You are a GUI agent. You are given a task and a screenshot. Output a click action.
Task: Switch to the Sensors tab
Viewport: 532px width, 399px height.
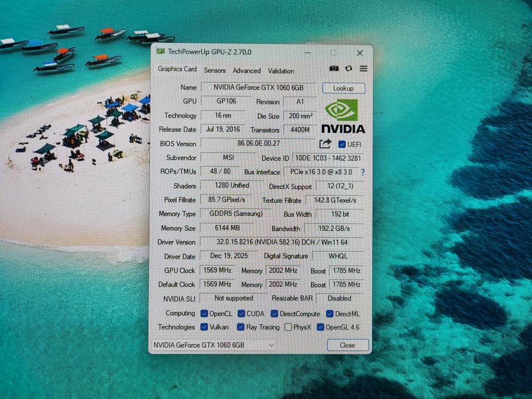(x=214, y=71)
